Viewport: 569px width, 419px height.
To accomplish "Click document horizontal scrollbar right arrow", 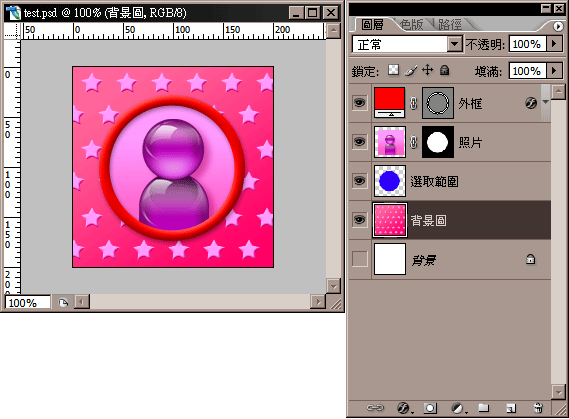I will [x=318, y=301].
